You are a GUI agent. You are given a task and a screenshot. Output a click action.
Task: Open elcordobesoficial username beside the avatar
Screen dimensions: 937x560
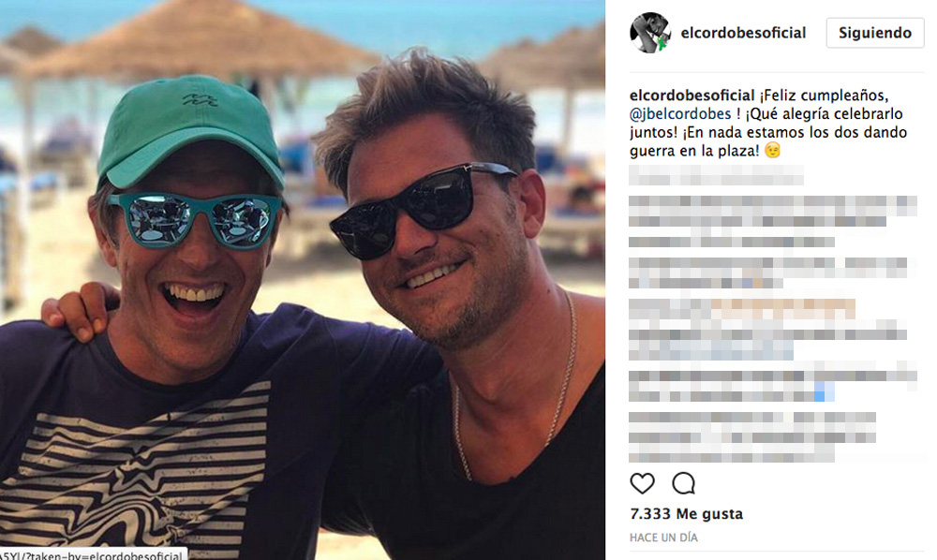tap(743, 33)
